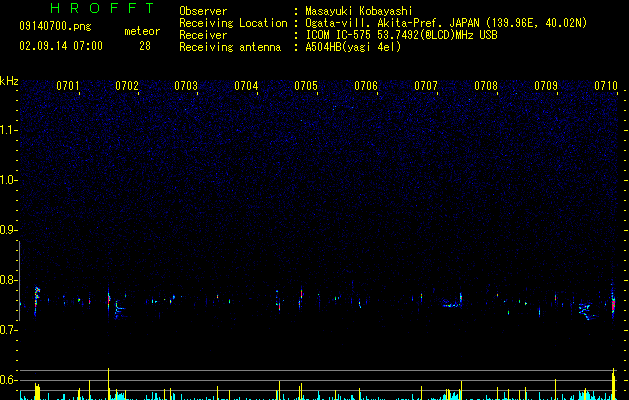Click the 'Receiver' label
Image resolution: width=629 pixels, height=400 pixels.
[x=203, y=35]
